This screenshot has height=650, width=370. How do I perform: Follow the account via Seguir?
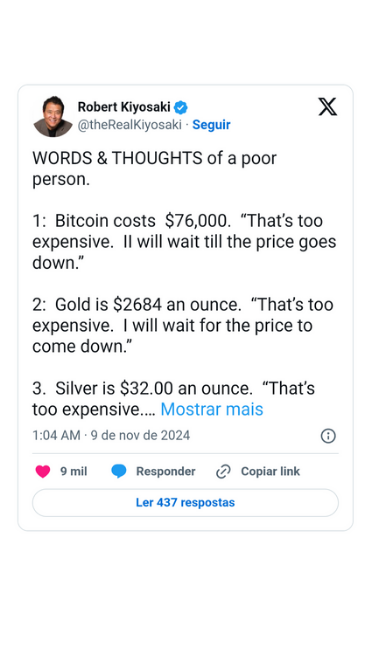pyautogui.click(x=211, y=125)
